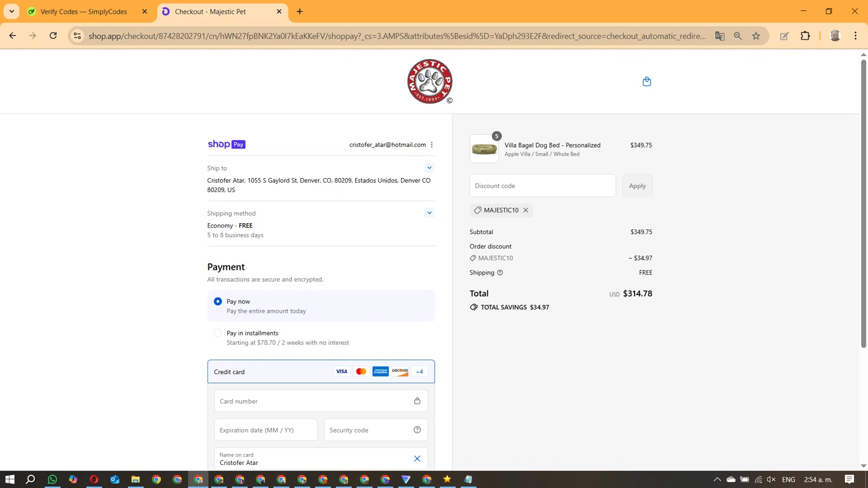The height and width of the screenshot is (488, 868).
Task: Click the Villa Bagel Dog Bed - Personalized title
Action: pos(553,145)
